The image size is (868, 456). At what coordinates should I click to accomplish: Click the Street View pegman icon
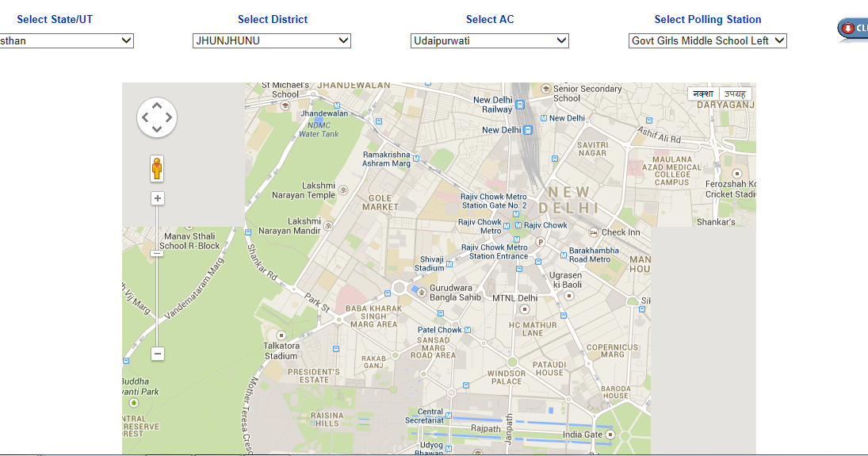157,168
